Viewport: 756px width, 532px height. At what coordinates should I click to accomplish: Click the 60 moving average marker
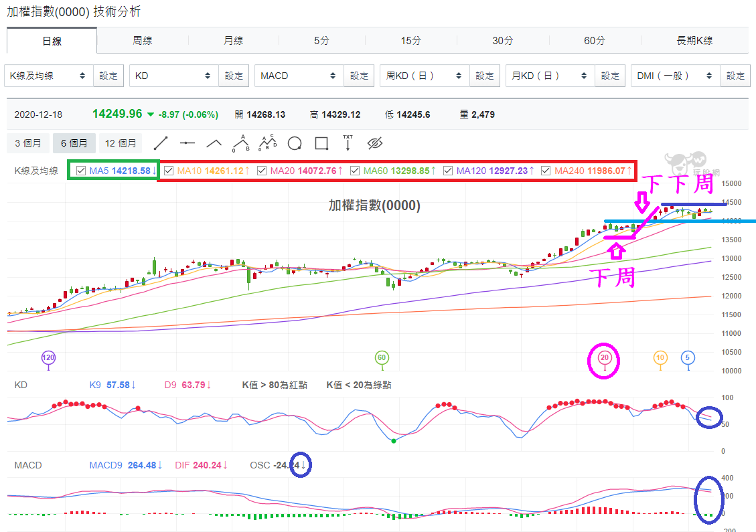[x=382, y=357]
